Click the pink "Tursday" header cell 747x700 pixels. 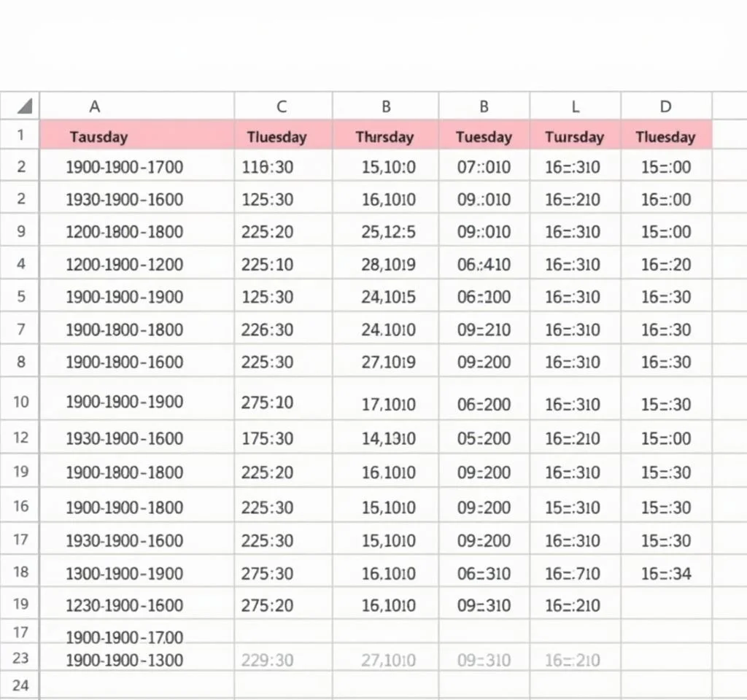tap(575, 136)
